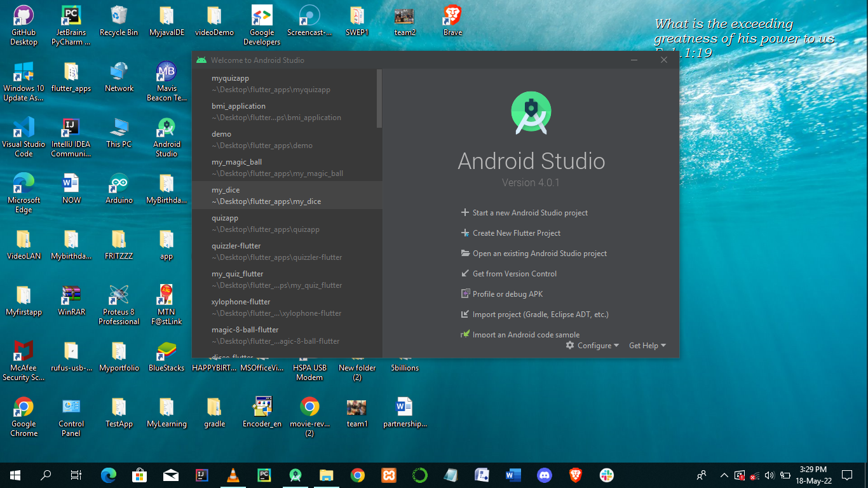
Task: Open the notification center
Action: (x=847, y=475)
